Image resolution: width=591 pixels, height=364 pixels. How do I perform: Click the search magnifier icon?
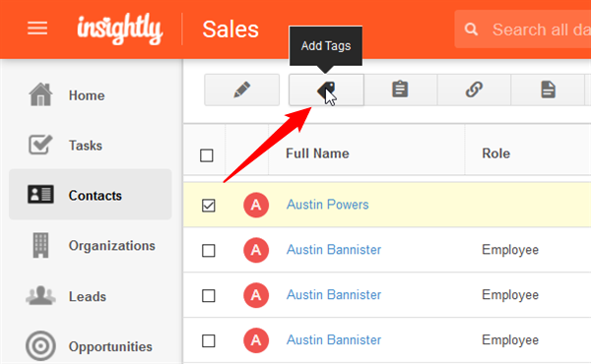point(471,29)
